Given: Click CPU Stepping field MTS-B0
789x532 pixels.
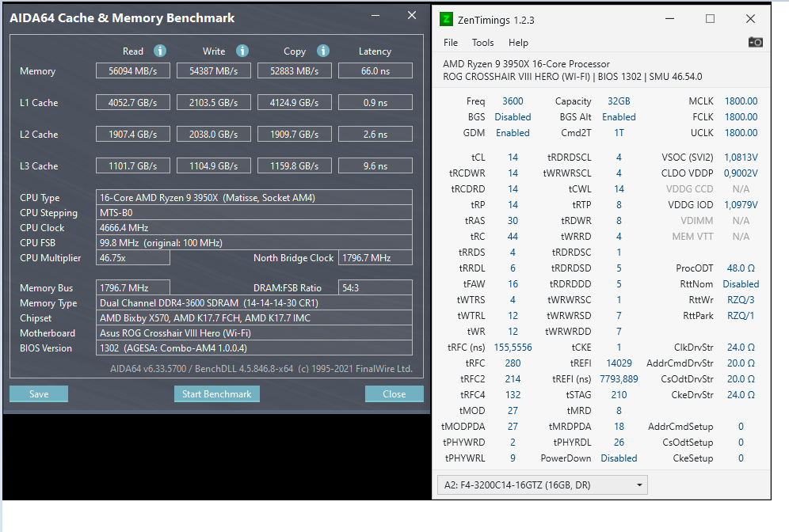Looking at the screenshot, I should click(x=254, y=213).
